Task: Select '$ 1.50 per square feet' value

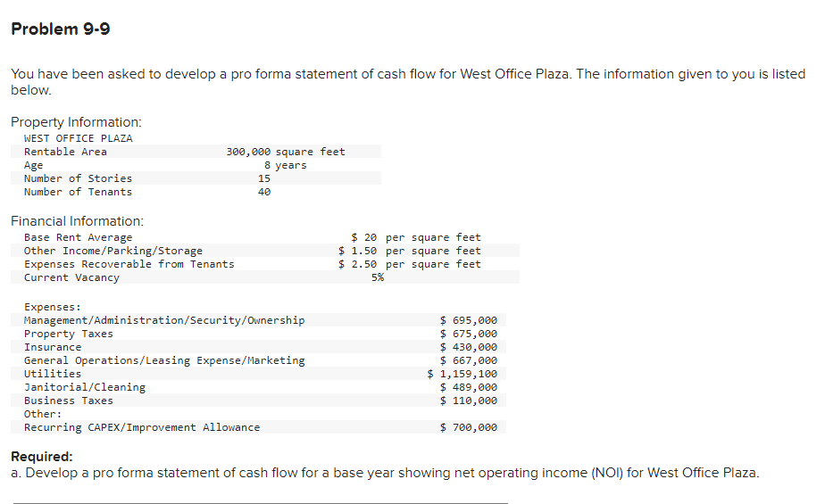Action: (410, 251)
